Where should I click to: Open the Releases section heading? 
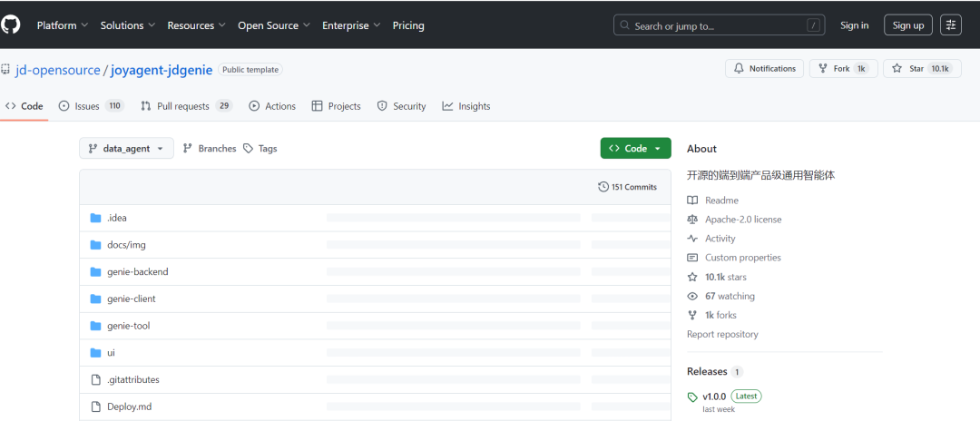[x=707, y=372]
